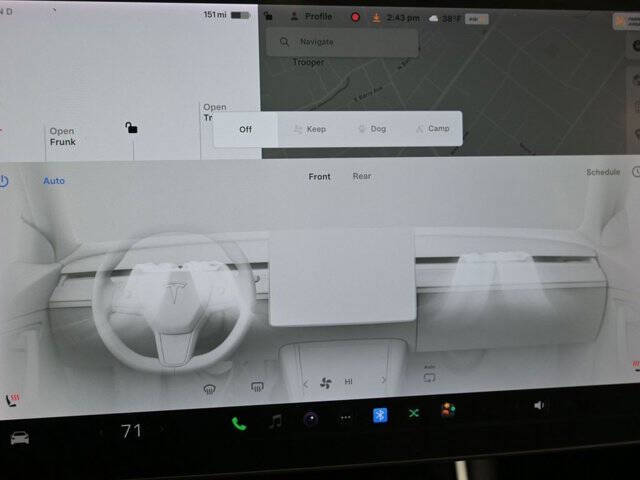The height and width of the screenshot is (480, 640).
Task: Tap the orange software download icon
Action: [x=376, y=18]
